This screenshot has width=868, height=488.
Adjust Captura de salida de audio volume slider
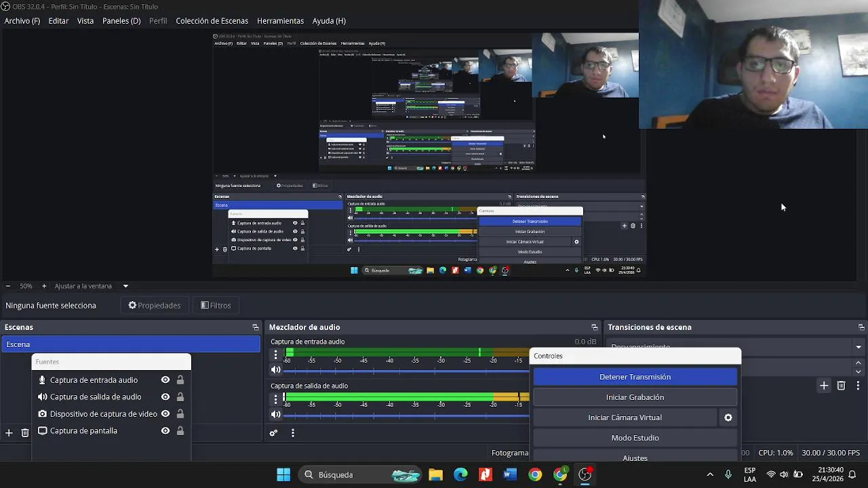tap(406, 415)
